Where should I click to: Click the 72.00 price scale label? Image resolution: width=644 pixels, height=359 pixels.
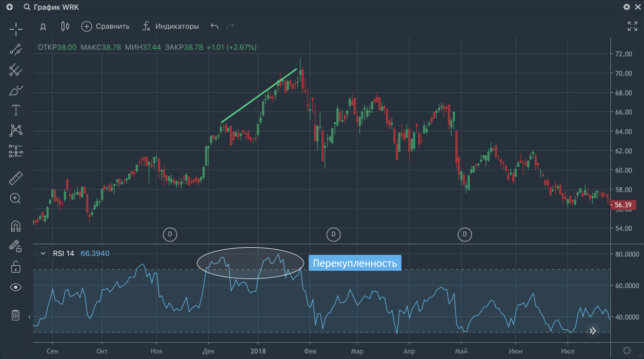[624, 54]
